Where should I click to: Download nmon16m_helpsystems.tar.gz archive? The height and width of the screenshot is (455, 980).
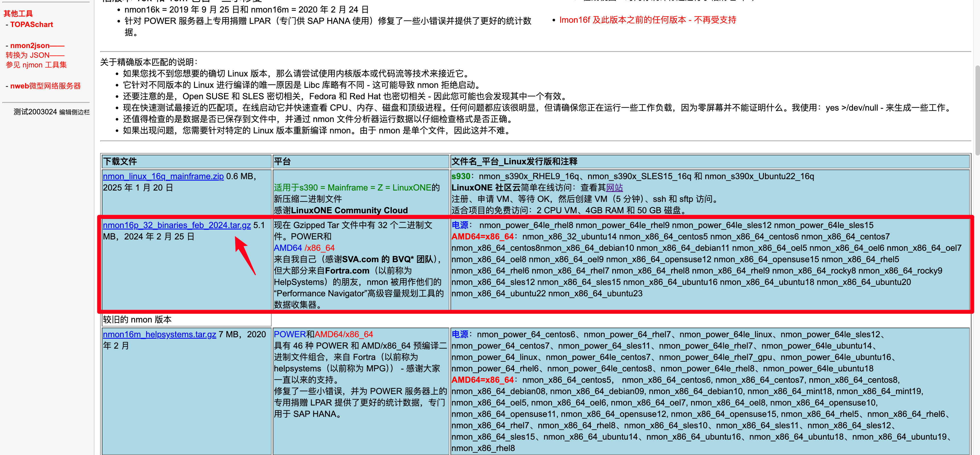point(160,334)
